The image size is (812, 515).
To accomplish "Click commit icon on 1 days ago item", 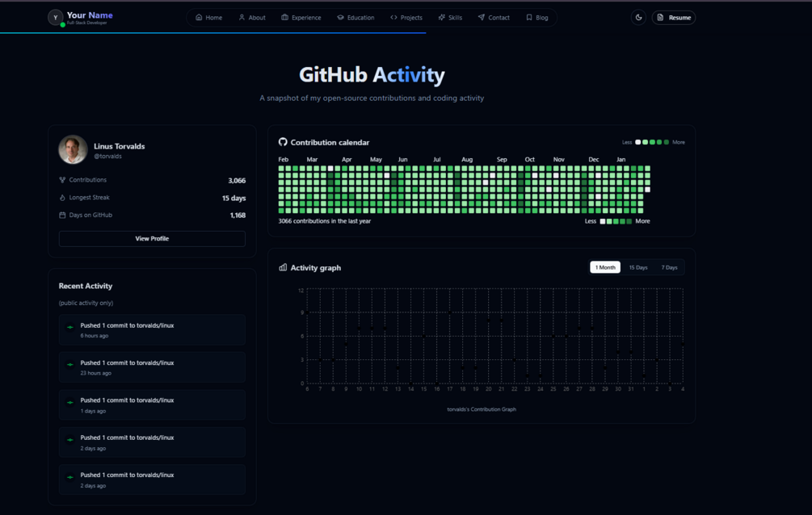I will (x=70, y=402).
